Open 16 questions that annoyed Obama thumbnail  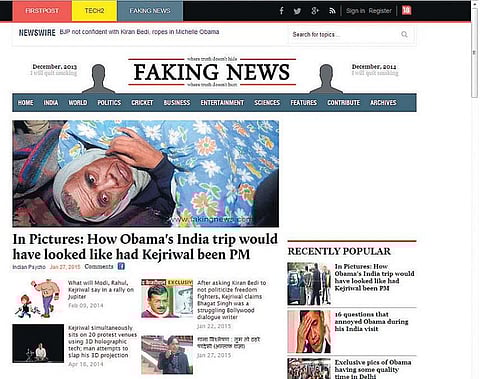(x=309, y=332)
